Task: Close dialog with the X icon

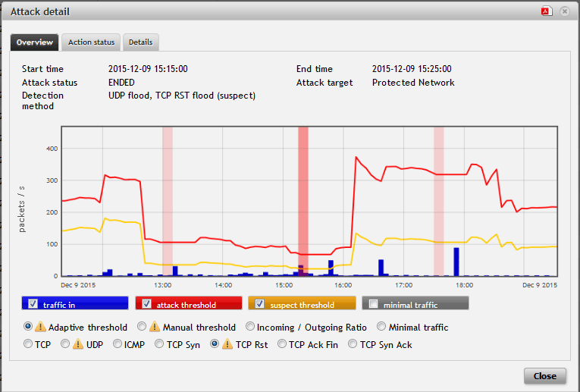Action: point(565,11)
